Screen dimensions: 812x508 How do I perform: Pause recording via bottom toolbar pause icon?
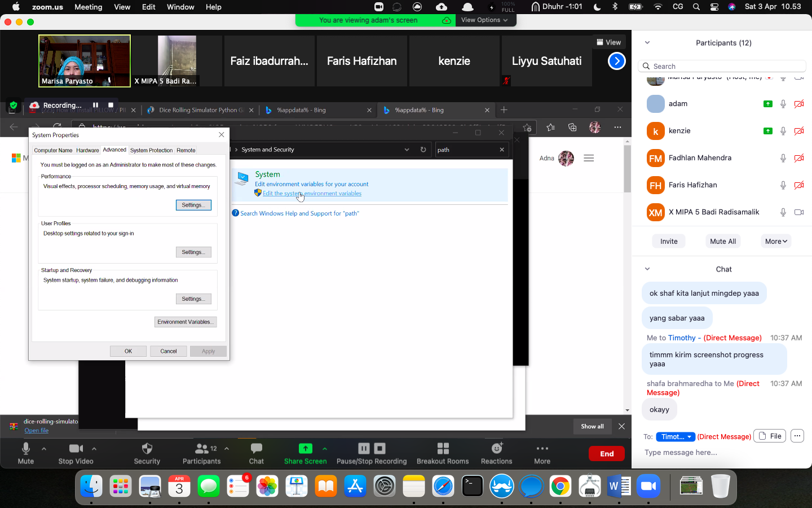tap(364, 449)
